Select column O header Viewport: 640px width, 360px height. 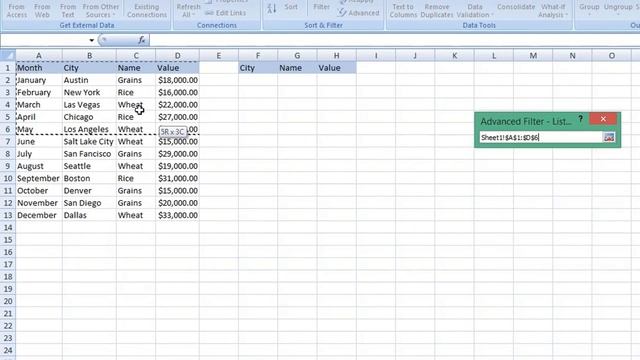click(611, 56)
